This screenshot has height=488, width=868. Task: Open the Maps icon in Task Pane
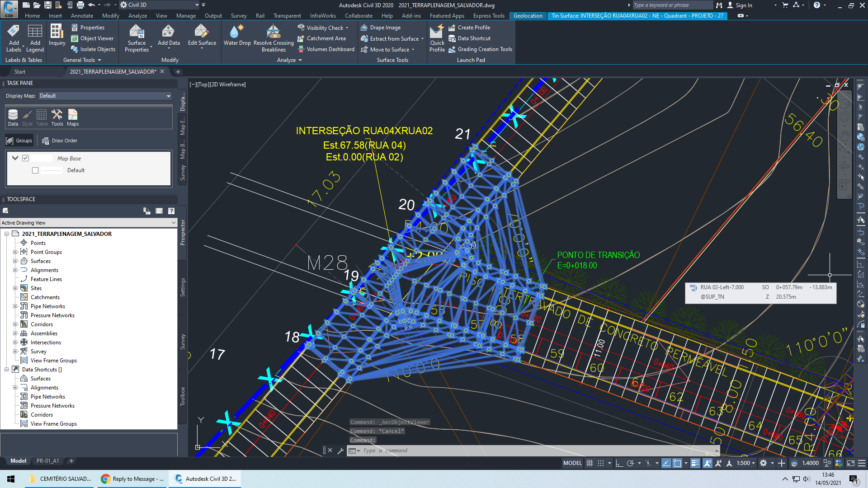coord(73,118)
